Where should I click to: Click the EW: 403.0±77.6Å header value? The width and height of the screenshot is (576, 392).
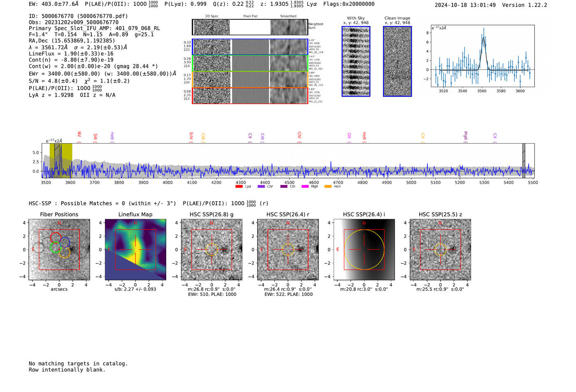[53, 4]
